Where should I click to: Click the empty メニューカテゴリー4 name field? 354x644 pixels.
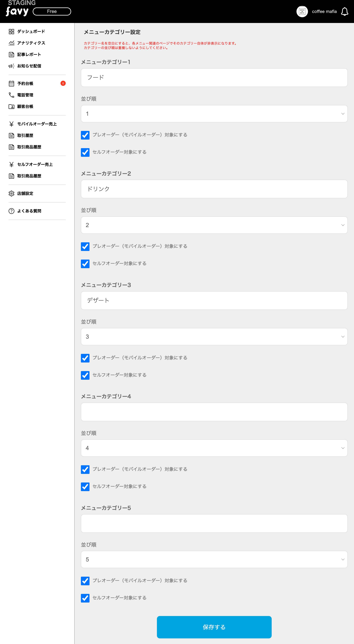coord(214,412)
